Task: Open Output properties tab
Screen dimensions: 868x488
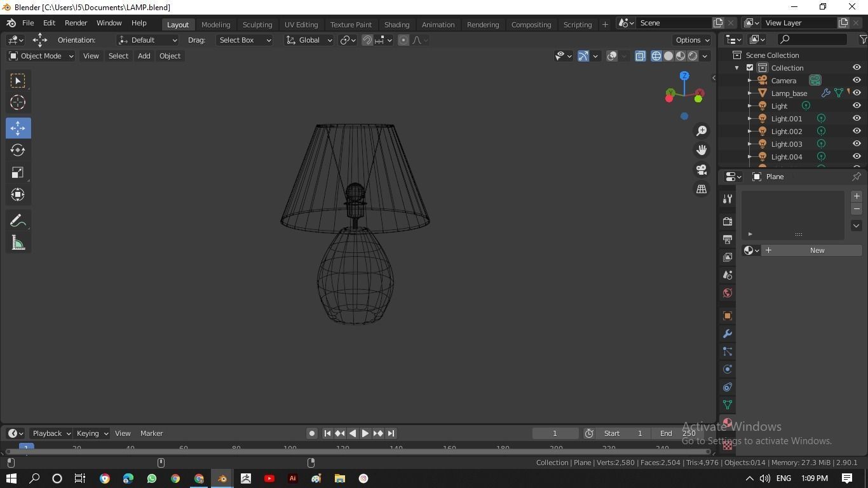Action: [728, 240]
